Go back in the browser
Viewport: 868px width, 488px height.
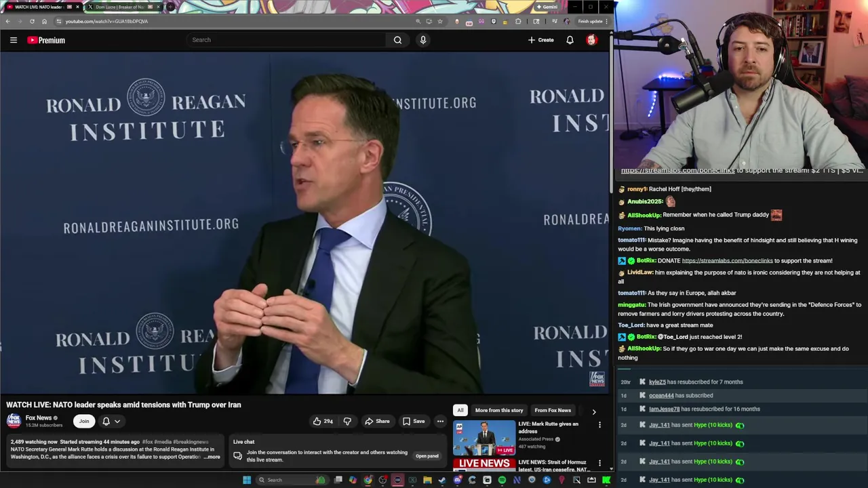[x=7, y=21]
